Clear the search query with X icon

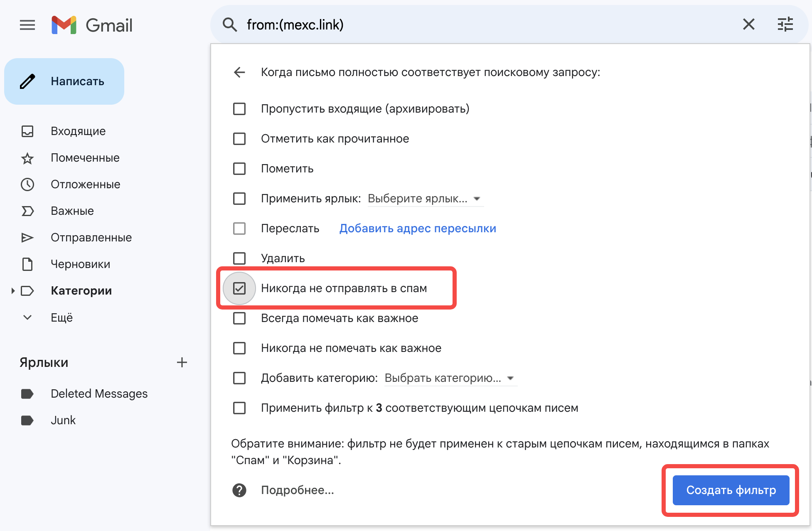pos(748,25)
